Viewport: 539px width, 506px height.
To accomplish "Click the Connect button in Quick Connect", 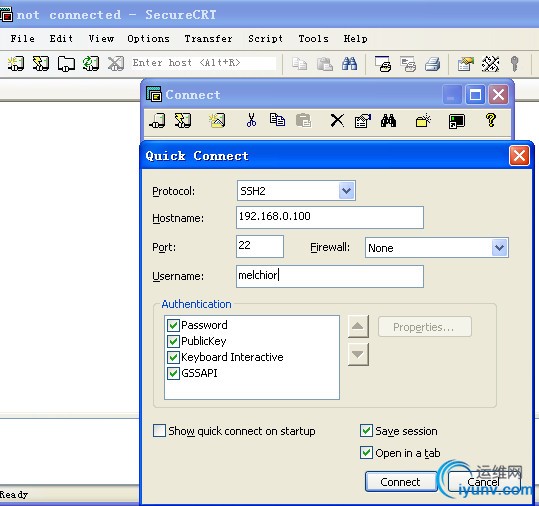I will 400,482.
